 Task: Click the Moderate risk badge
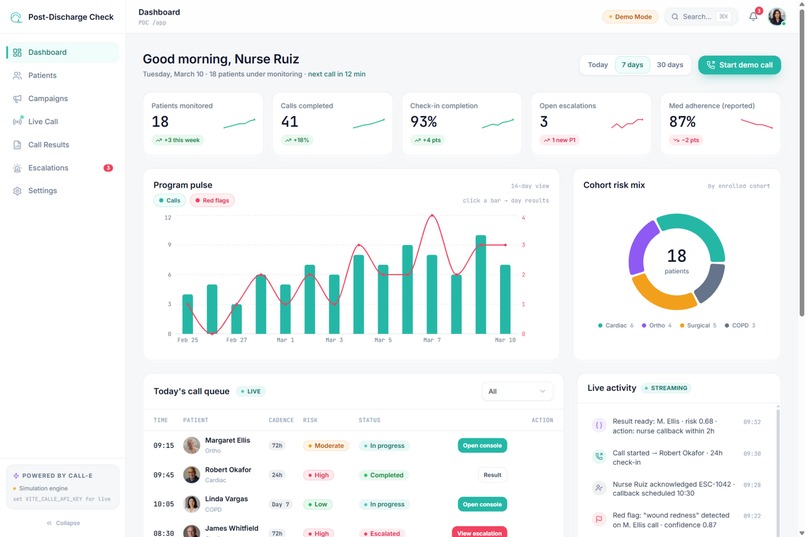pos(326,446)
